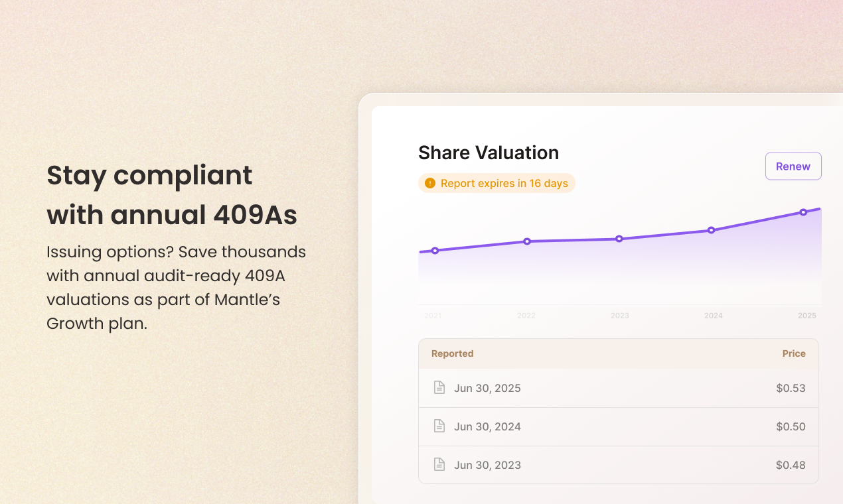Image resolution: width=843 pixels, height=504 pixels.
Task: Select the 2023 data point on chart
Action: click(x=619, y=239)
